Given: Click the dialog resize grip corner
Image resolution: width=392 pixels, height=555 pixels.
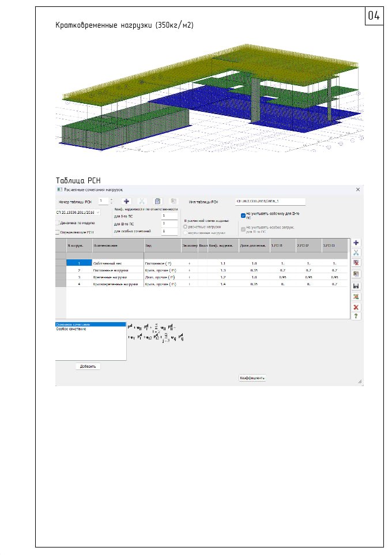Looking at the screenshot, I should (360, 382).
